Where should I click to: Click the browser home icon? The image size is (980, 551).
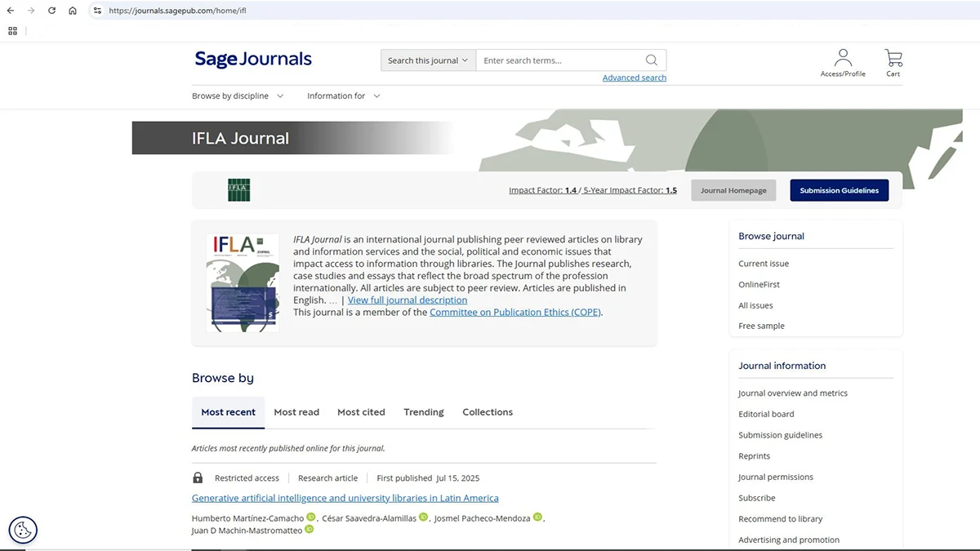pyautogui.click(x=72, y=11)
